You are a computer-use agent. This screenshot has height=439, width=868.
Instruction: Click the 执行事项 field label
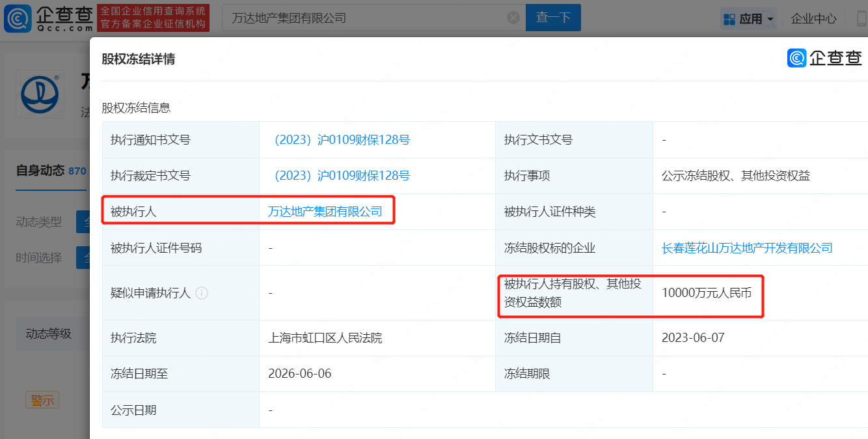pyautogui.click(x=527, y=176)
